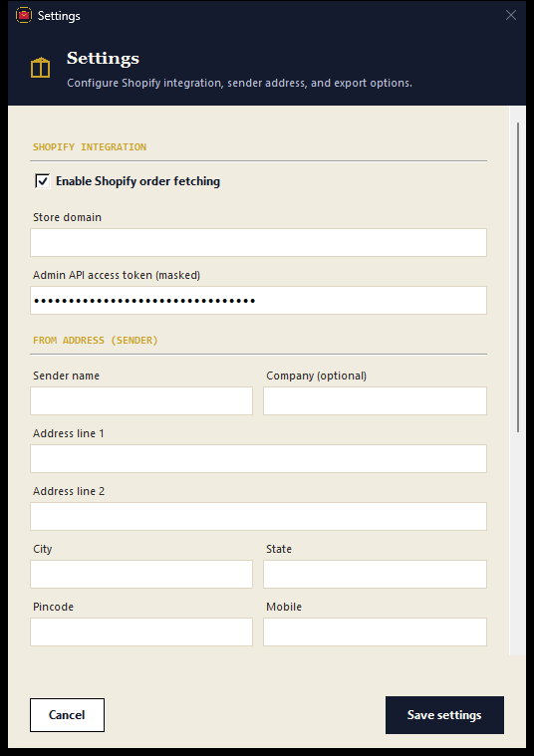Click the "Admin API access token (masked)" label

pyautogui.click(x=117, y=275)
